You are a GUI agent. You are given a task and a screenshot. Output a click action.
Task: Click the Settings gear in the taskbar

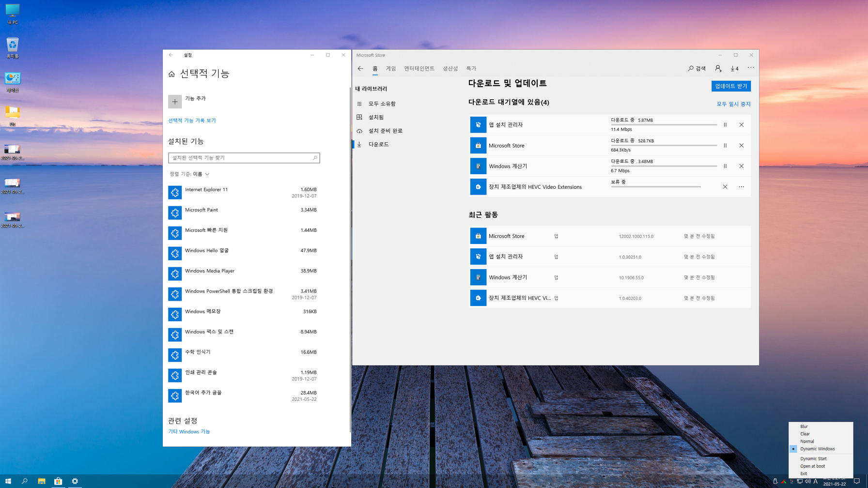pyautogui.click(x=75, y=481)
